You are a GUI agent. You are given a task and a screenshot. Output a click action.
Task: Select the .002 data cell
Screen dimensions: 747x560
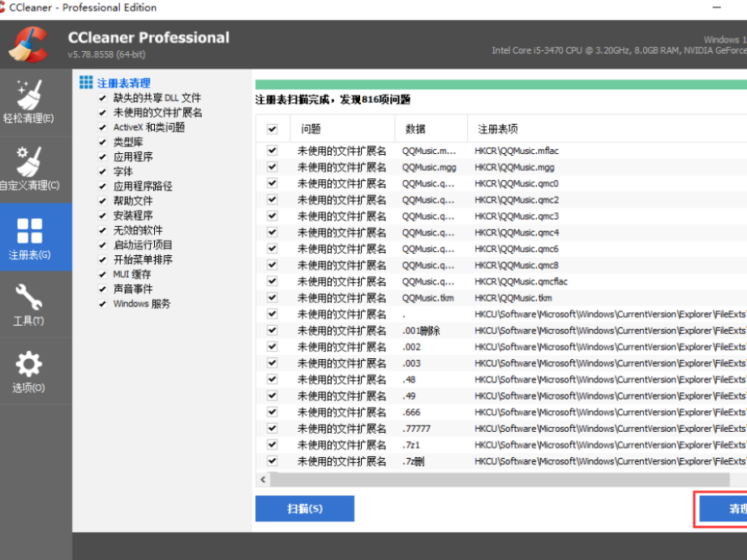click(411, 347)
